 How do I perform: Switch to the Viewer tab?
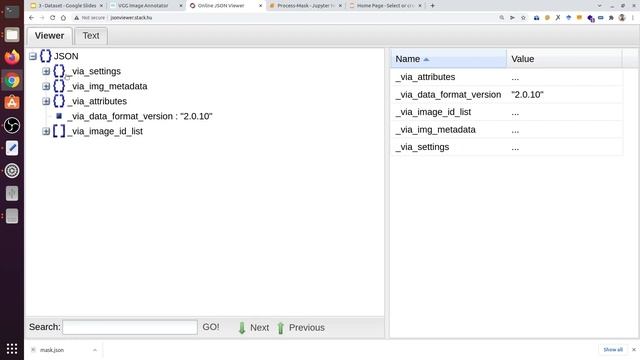[49, 36]
